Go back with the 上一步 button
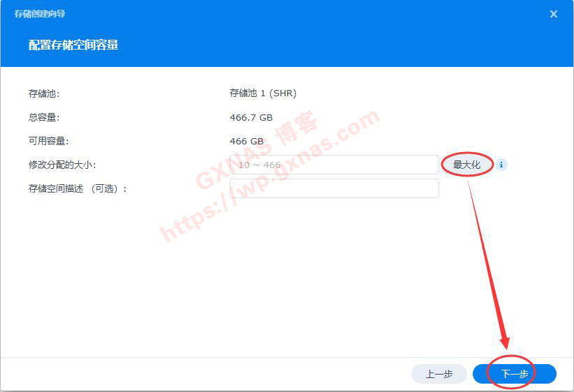 click(x=439, y=374)
